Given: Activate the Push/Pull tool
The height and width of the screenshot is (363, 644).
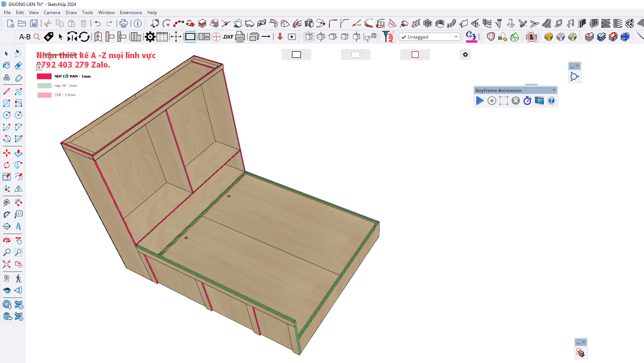Looking at the screenshot, I should (x=18, y=153).
